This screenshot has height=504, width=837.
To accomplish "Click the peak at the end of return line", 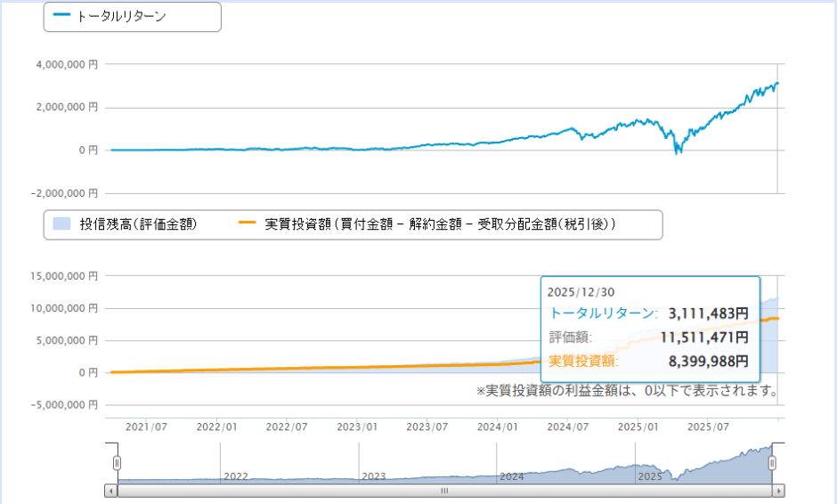I will point(777,84).
